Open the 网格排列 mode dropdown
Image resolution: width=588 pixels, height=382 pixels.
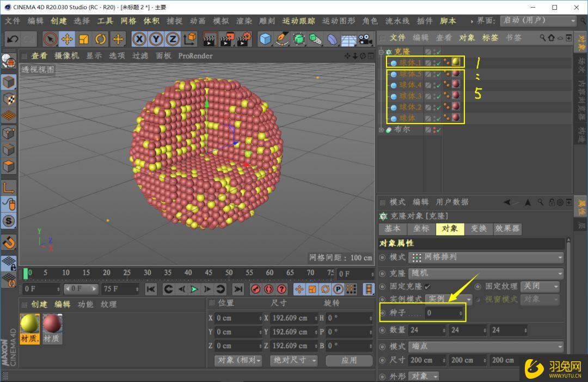[485, 258]
